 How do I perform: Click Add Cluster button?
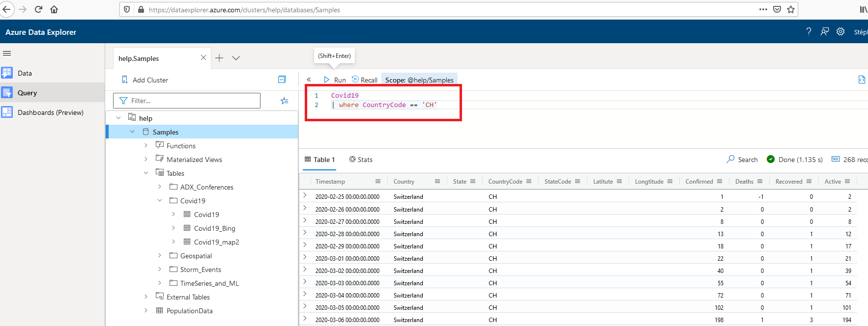coord(145,80)
